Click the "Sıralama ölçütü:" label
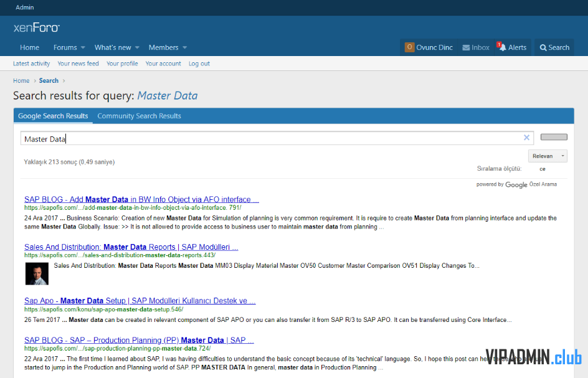 click(x=499, y=169)
